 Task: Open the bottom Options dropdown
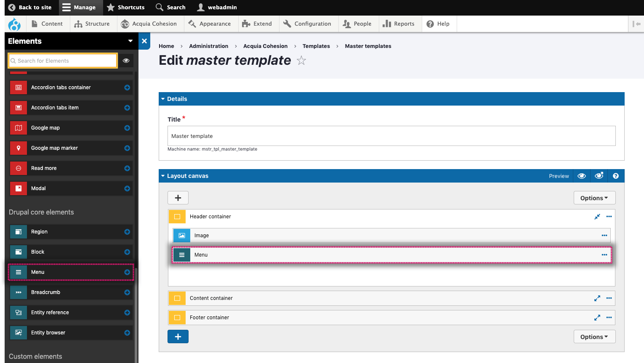tap(594, 337)
